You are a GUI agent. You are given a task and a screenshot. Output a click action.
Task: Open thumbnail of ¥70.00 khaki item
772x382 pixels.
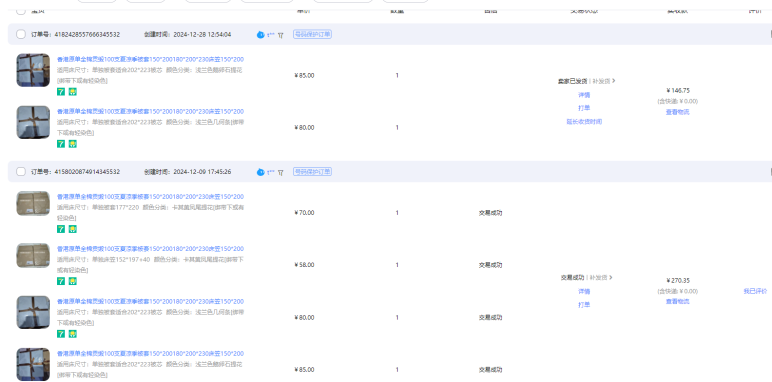33,203
